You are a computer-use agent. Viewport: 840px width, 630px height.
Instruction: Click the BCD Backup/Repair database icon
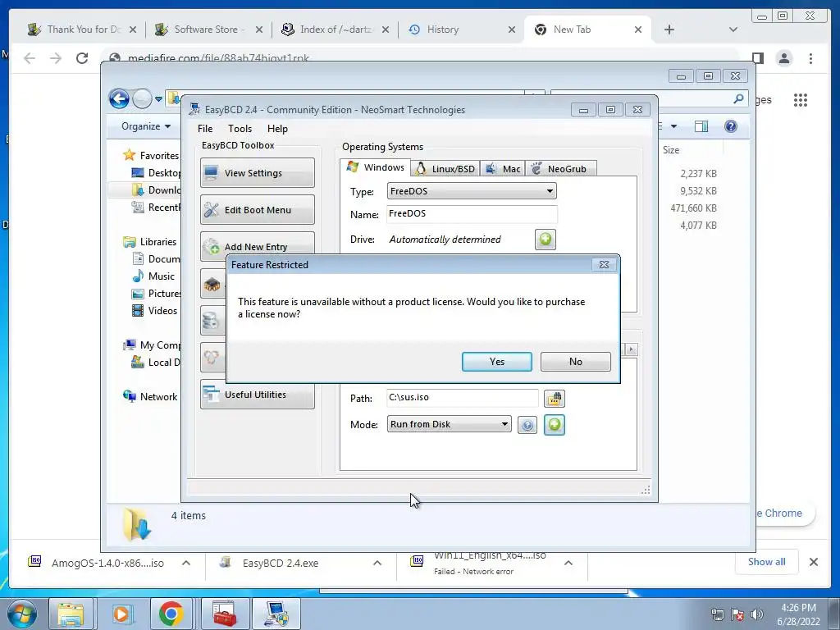(x=211, y=321)
